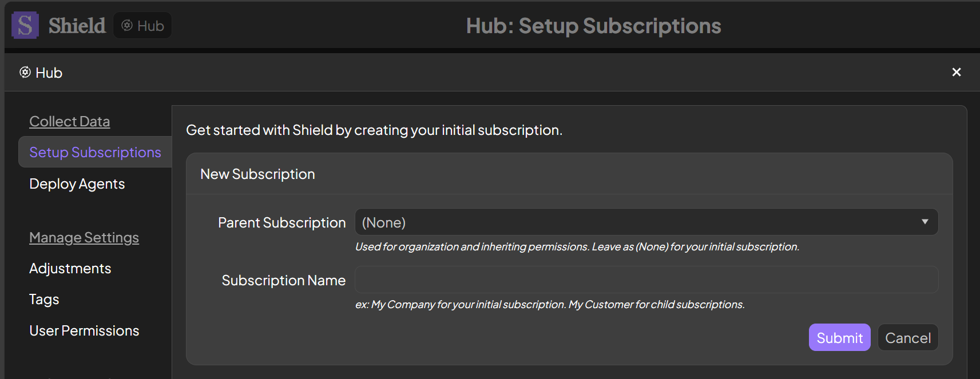Click the Manage Settings heading link
The image size is (980, 379).
(84, 237)
